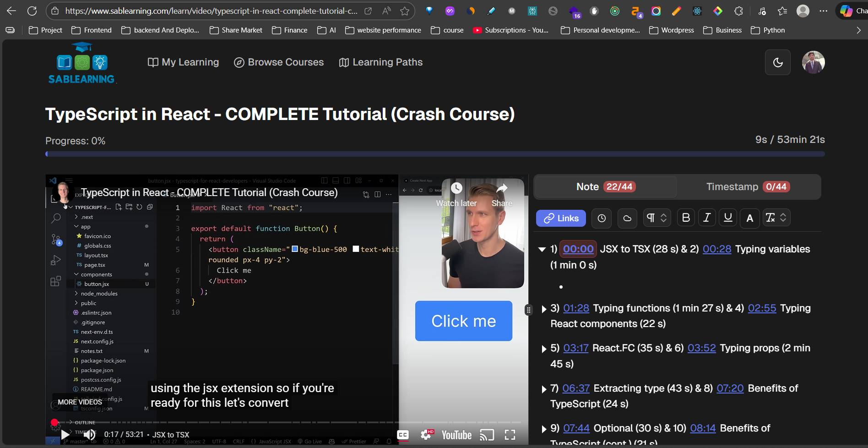Click the panel resize handle
The image size is (868, 448).
point(528,310)
